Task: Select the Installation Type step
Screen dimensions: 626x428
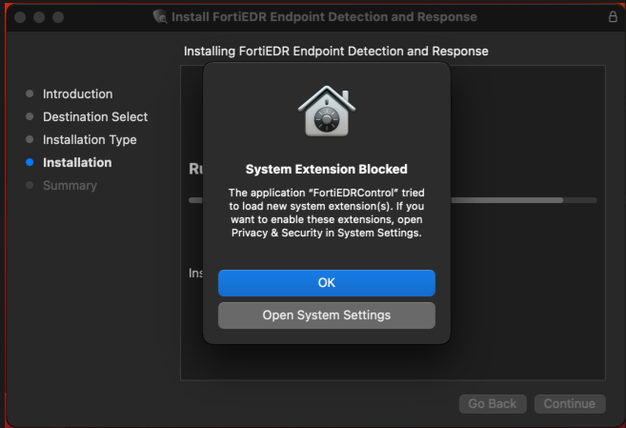Action: [89, 140]
